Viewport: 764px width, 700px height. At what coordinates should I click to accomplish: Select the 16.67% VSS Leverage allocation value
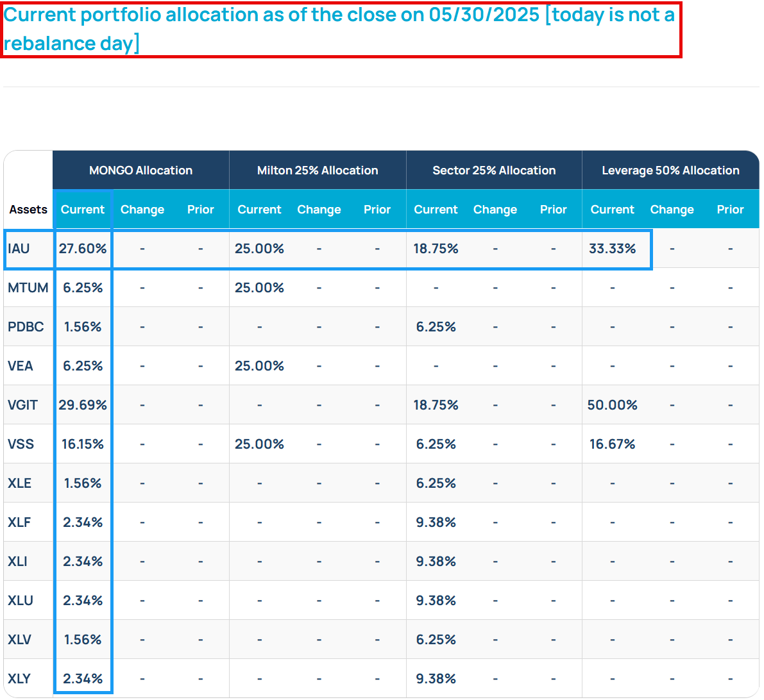[612, 444]
